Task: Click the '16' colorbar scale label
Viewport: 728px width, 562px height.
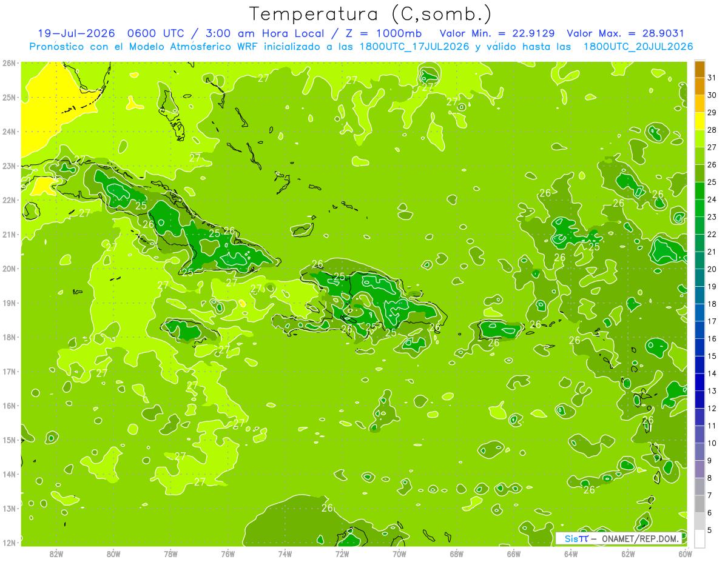Action: 712,339
